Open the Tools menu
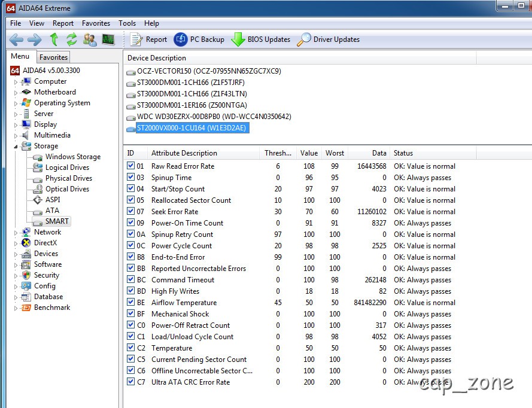This screenshot has height=408, width=532. [127, 23]
